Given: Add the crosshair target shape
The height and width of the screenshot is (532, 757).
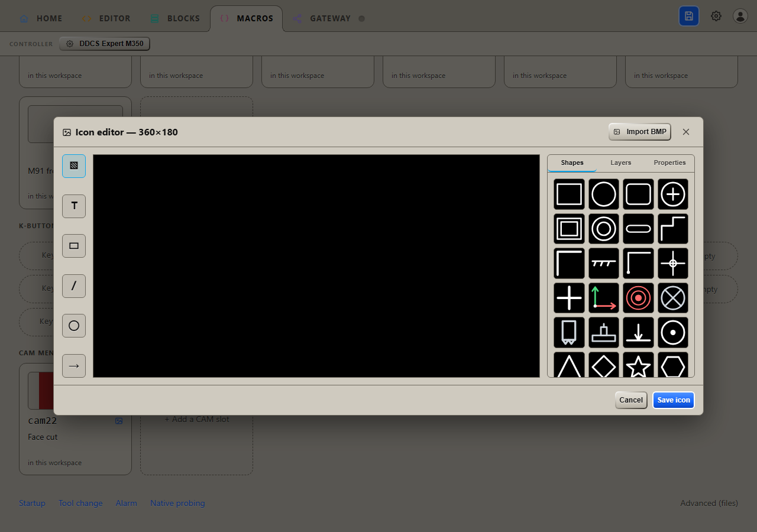Looking at the screenshot, I should tap(673, 263).
